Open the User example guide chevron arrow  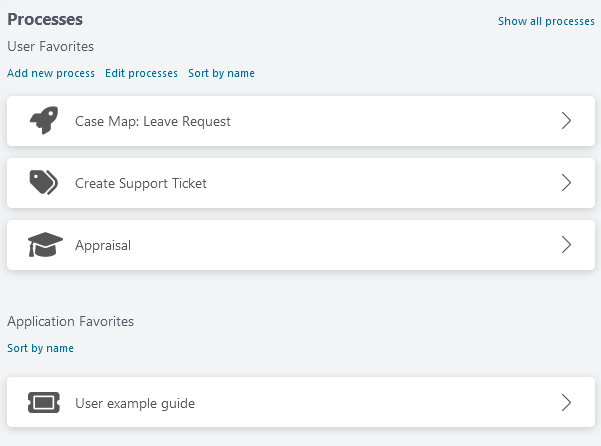(x=566, y=403)
